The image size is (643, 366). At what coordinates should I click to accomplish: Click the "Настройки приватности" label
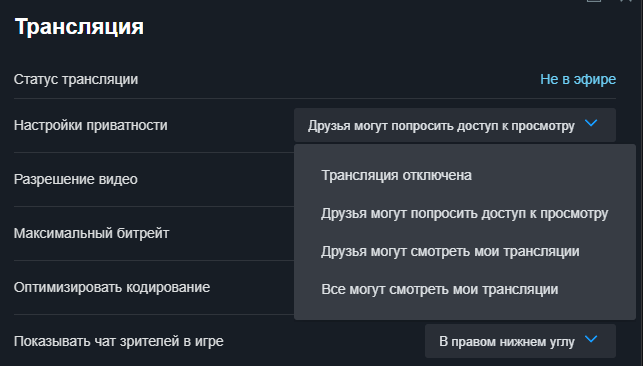click(91, 125)
